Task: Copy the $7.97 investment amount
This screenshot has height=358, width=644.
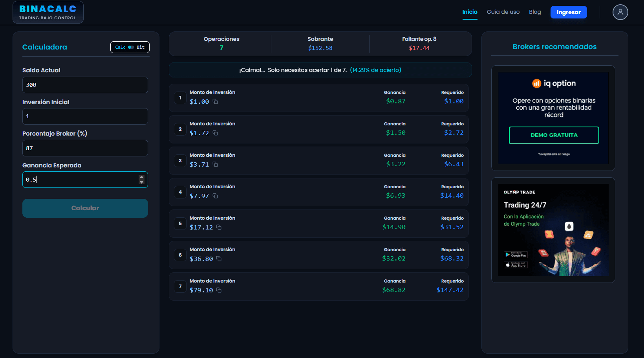Action: coord(215,196)
